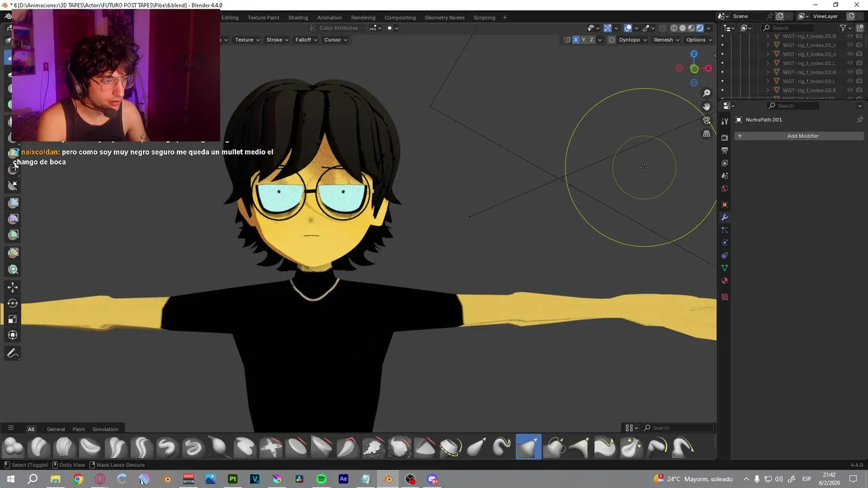The image size is (868, 488).
Task: Open the World properties tab
Action: (x=724, y=188)
